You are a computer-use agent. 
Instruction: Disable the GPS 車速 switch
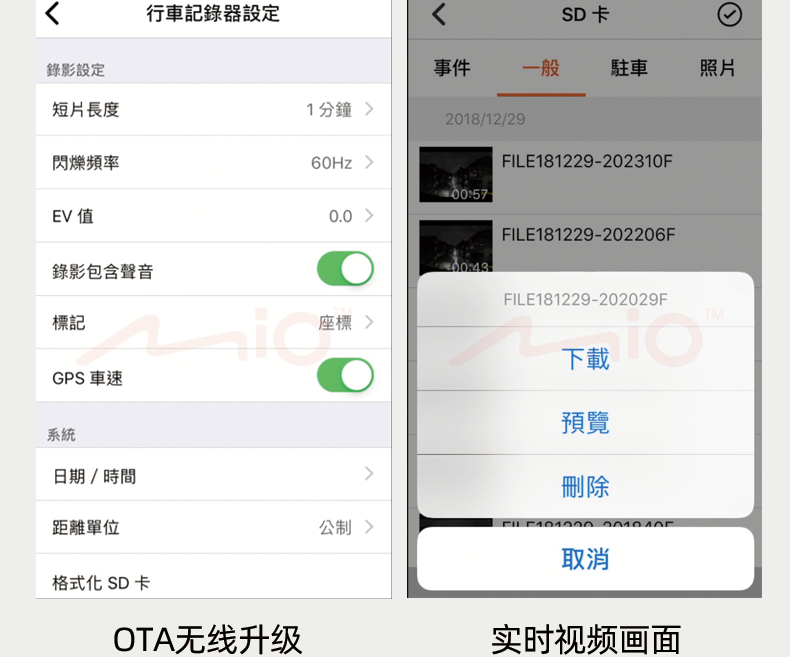click(345, 375)
